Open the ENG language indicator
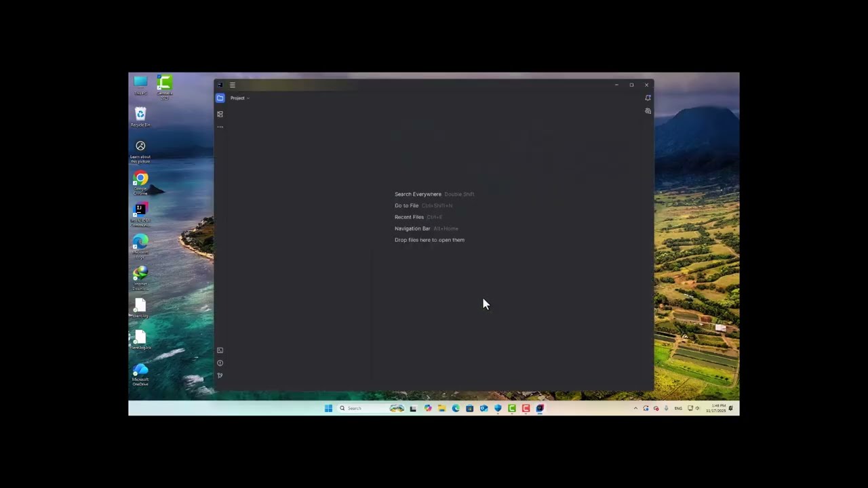 click(x=678, y=408)
